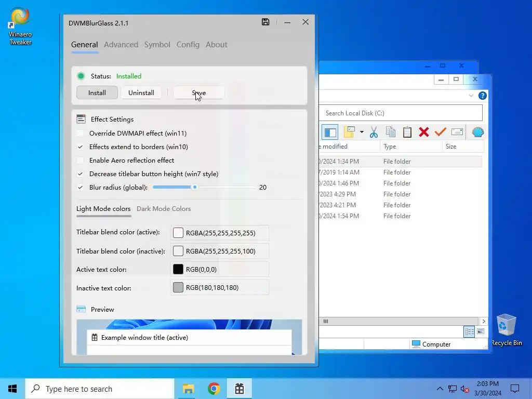The image size is (532, 399).
Task: Click the scissors Cut icon in Explorer
Action: point(374,132)
